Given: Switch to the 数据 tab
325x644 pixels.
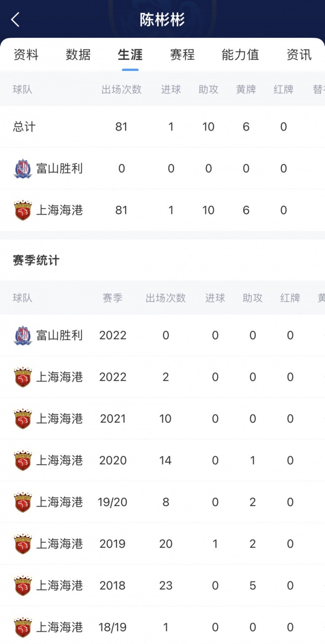Looking at the screenshot, I should [x=78, y=55].
